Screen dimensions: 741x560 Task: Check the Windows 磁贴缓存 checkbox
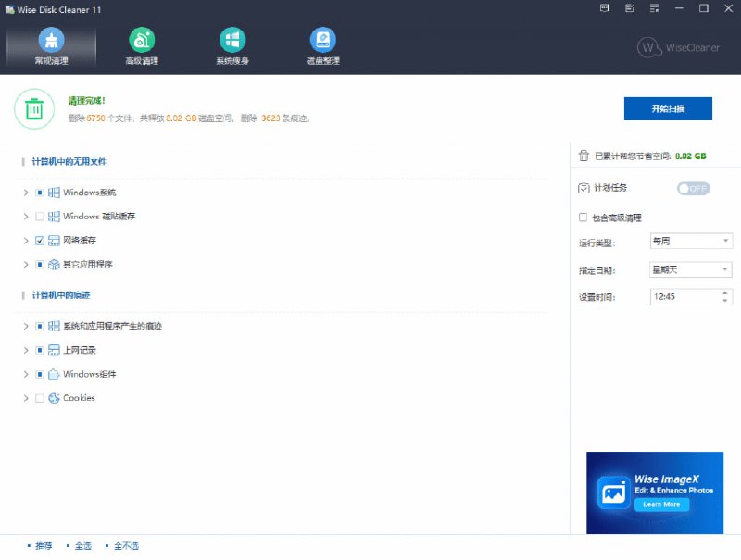(38, 216)
